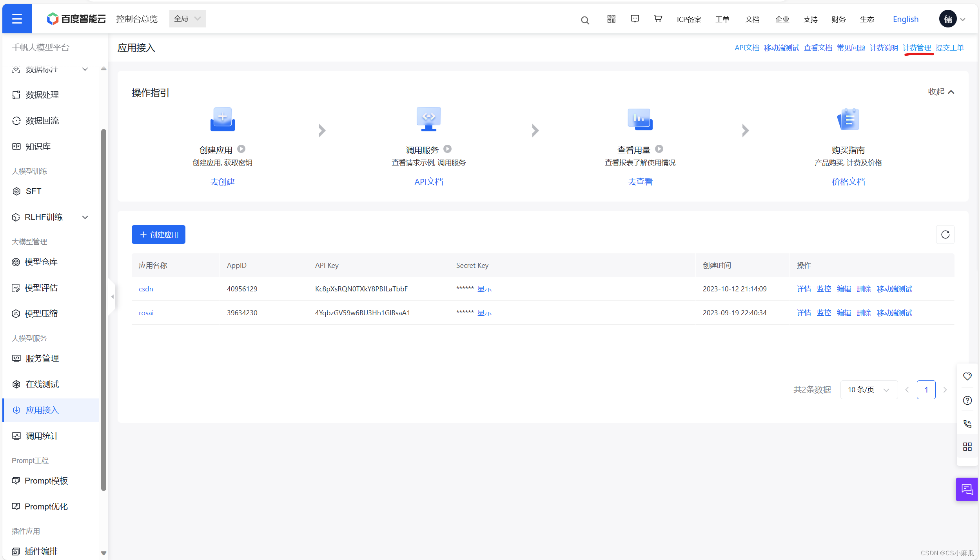Expand the 数据标注 submenu chevron
Screen dimensions: 980x560
[x=85, y=69]
